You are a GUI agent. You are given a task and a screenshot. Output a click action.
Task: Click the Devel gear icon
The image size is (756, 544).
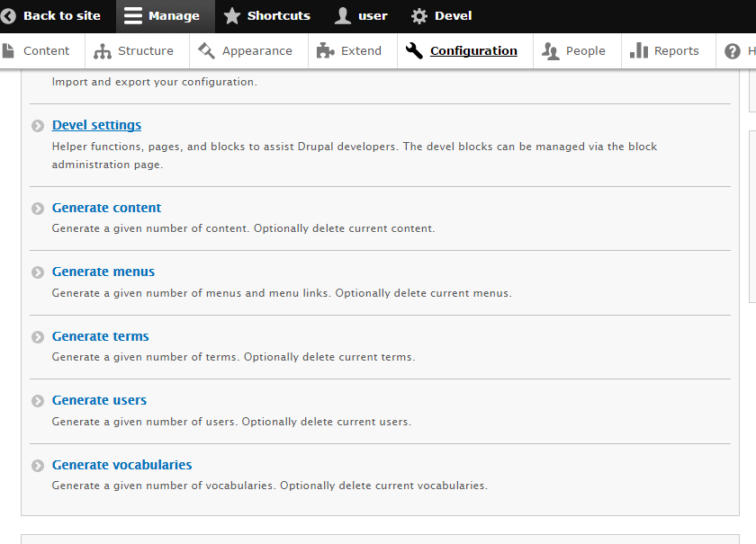[x=419, y=16]
